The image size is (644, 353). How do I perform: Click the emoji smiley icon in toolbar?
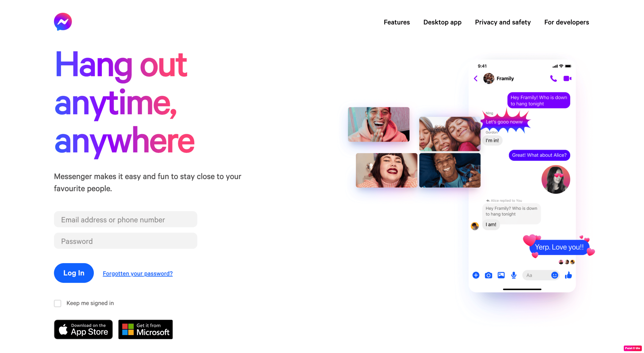click(x=555, y=275)
